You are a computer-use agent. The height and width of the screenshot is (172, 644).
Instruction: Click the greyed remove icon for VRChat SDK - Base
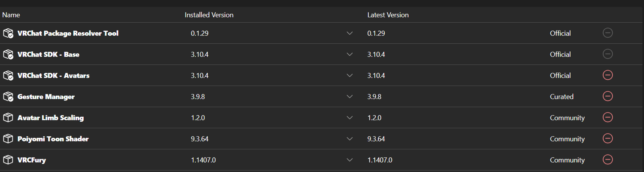click(608, 54)
